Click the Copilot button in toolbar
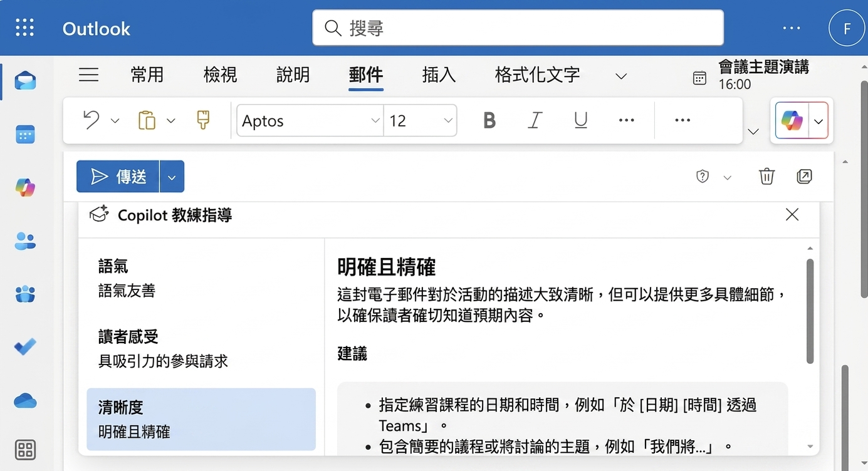The width and height of the screenshot is (868, 471). coord(792,120)
